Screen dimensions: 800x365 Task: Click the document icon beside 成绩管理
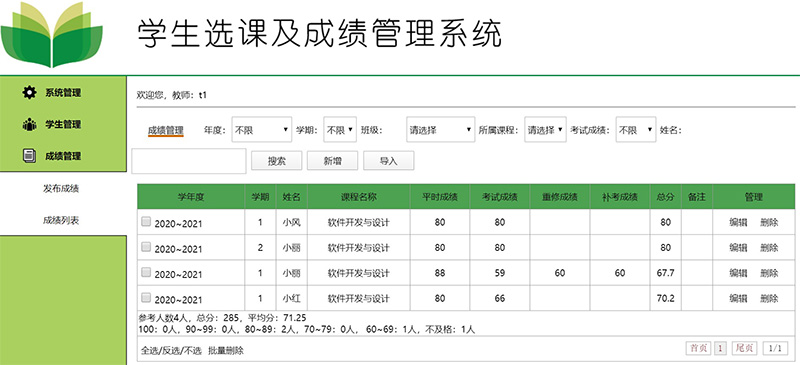tap(30, 156)
